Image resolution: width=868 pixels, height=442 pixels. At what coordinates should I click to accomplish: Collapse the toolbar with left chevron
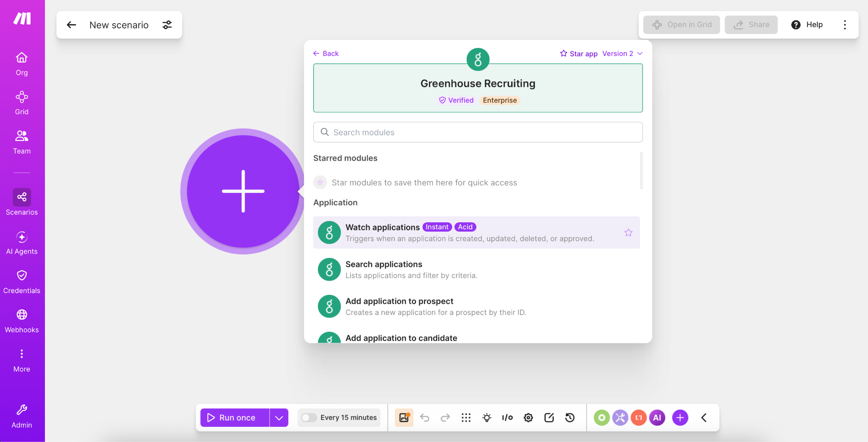click(x=704, y=418)
